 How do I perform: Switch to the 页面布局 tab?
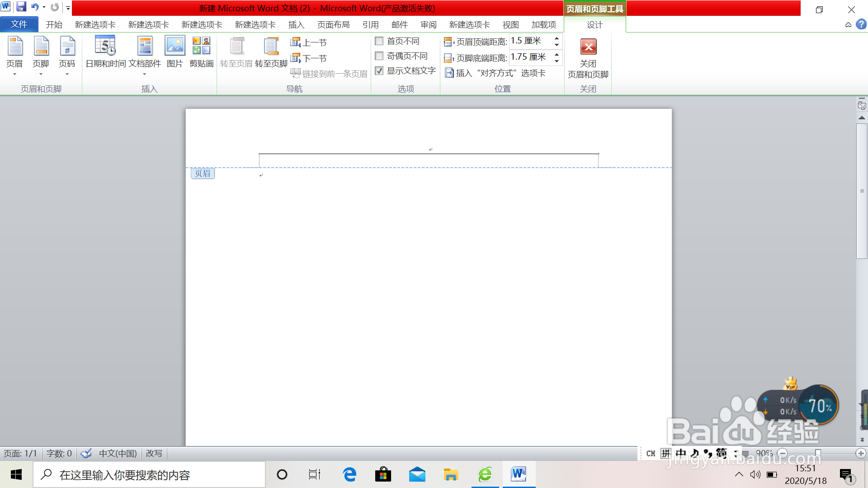pos(334,25)
